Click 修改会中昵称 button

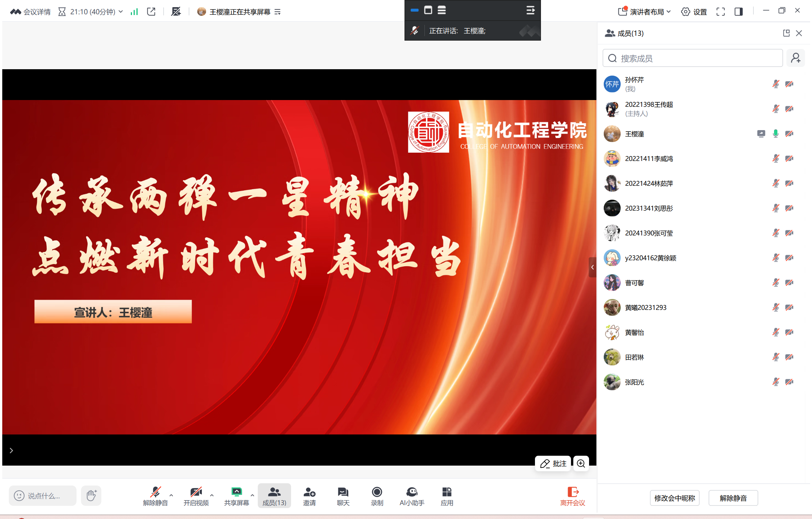pyautogui.click(x=674, y=498)
